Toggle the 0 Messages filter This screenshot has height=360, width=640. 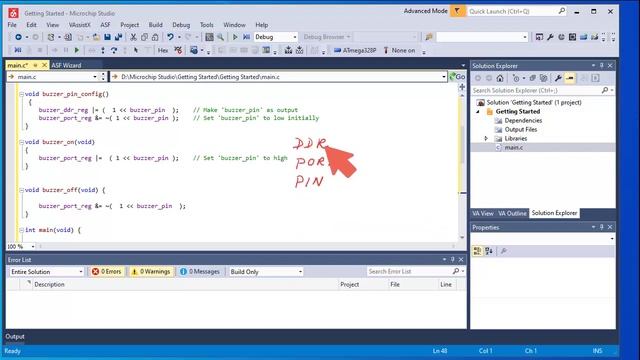click(200, 271)
